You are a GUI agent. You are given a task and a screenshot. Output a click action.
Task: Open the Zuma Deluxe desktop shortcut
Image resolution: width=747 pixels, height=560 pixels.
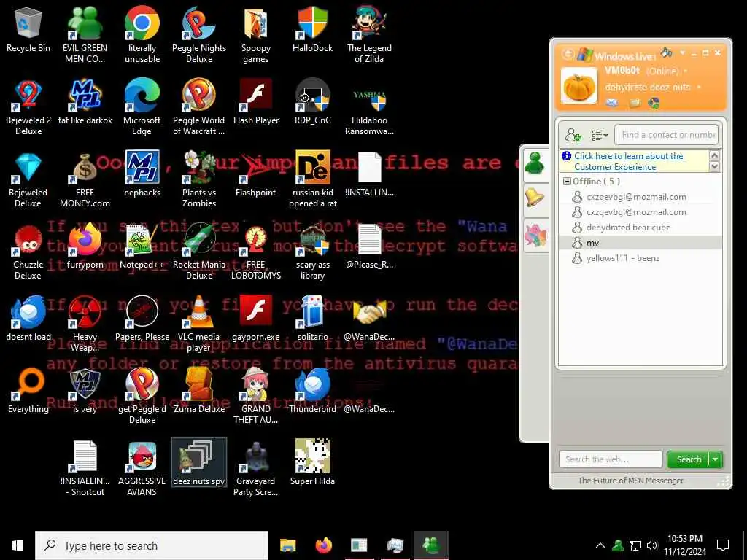tap(199, 392)
